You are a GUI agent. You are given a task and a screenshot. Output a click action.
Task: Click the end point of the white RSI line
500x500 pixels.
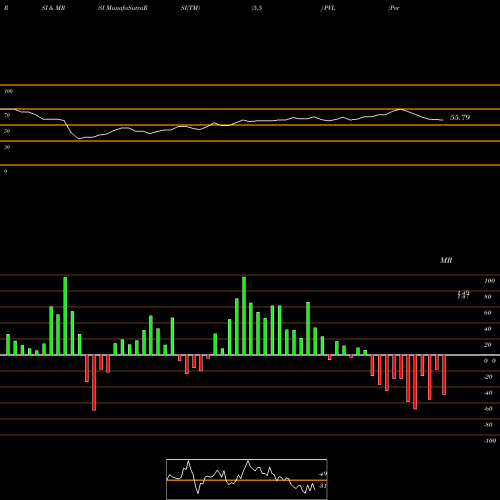click(x=442, y=120)
